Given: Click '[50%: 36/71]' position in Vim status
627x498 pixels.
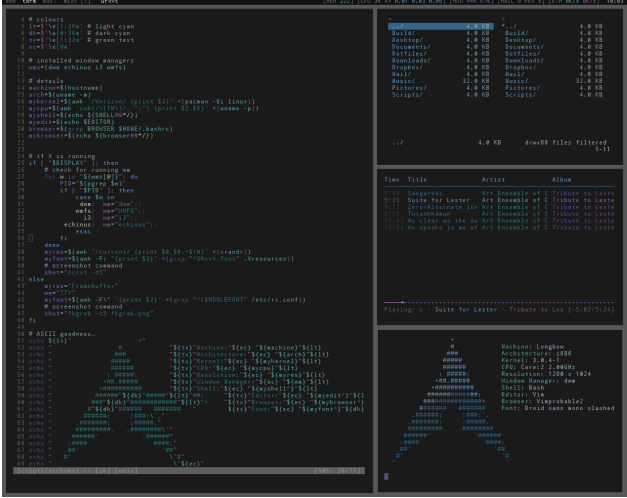Looking at the screenshot, I should (x=338, y=471).
